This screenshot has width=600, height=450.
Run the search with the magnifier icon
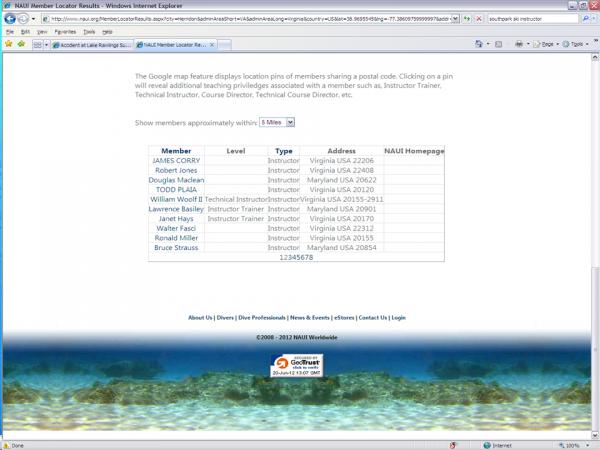pos(585,19)
